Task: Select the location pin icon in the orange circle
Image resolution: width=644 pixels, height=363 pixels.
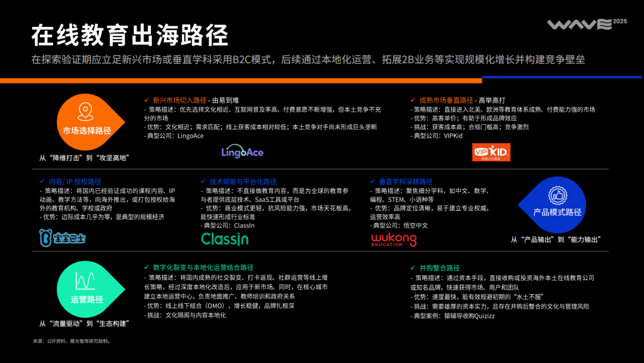Action: click(x=86, y=111)
